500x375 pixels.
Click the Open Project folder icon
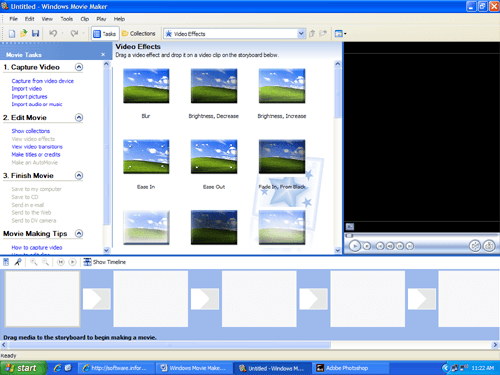24,33
